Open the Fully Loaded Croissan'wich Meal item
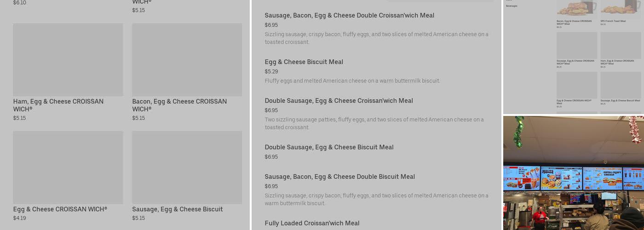The image size is (644, 230). tap(312, 223)
